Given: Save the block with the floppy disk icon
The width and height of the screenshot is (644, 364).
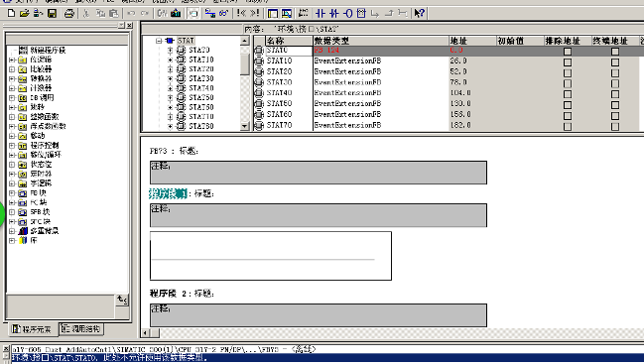Looking at the screenshot, I should tap(52, 14).
